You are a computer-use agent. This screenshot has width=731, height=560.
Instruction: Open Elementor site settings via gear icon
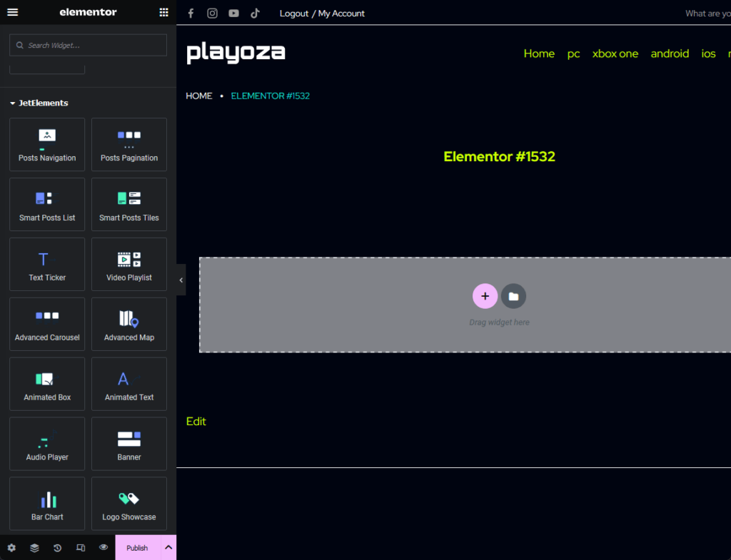tap(11, 548)
